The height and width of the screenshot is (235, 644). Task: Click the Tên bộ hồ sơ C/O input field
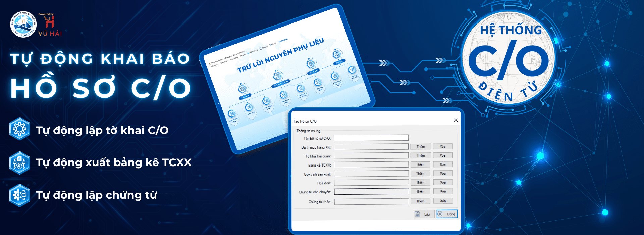[x=371, y=138]
